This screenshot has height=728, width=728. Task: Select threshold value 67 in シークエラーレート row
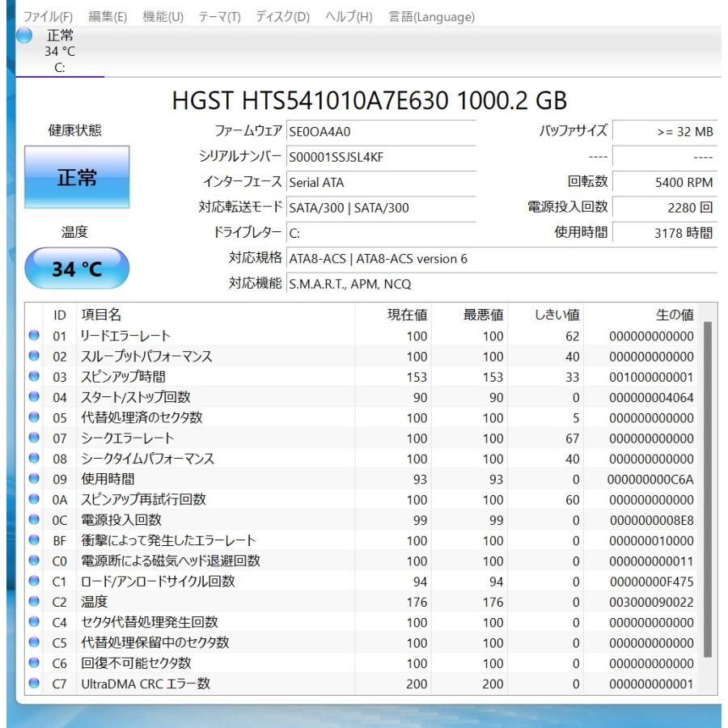point(572,438)
